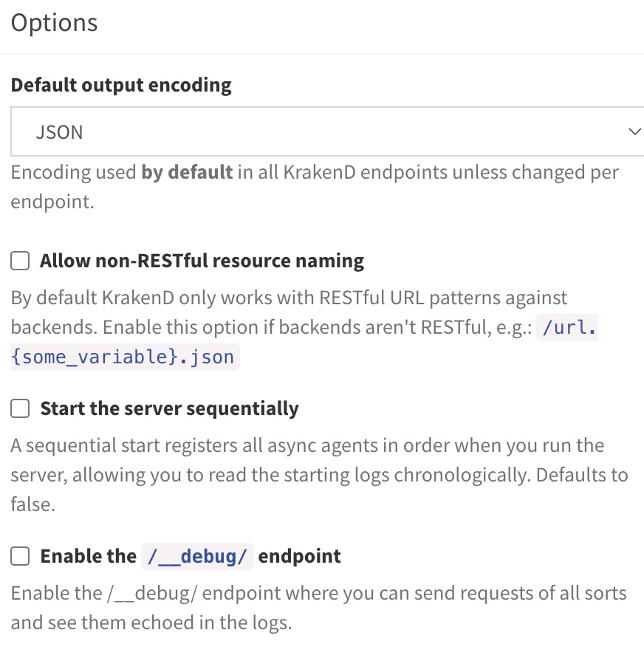Viewport: 644px width, 672px height.
Task: Click the Start the server sequentially label
Action: [x=169, y=408]
